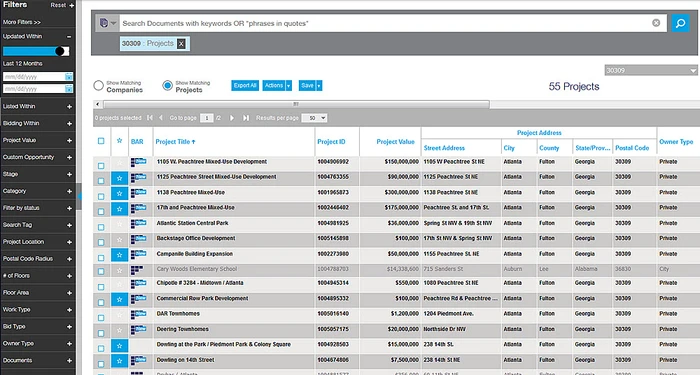The image size is (700, 375).
Task: Check the Atlantic Station Central Park checkbox
Action: (101, 227)
